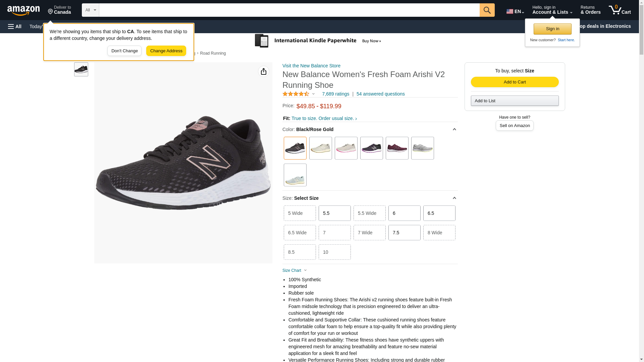644x362 pixels.
Task: Visit the New Balance Store link
Action: coord(311,66)
